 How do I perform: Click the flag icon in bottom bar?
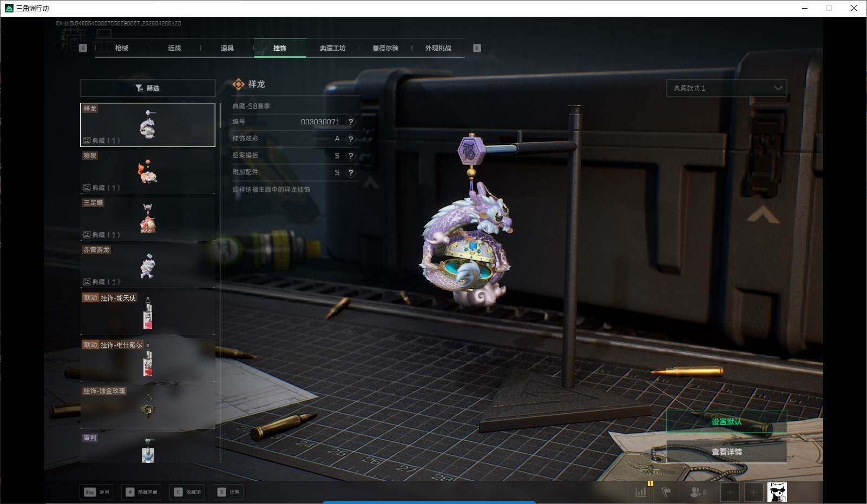[x=666, y=492]
